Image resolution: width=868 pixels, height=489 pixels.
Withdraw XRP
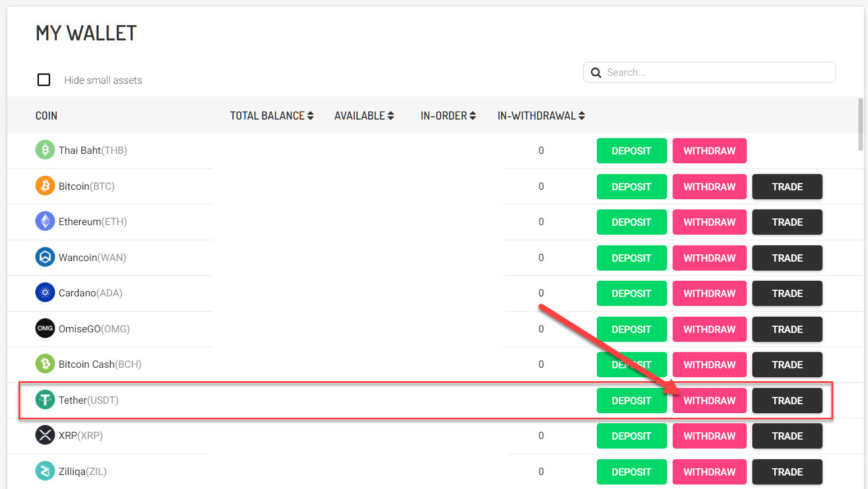point(710,436)
